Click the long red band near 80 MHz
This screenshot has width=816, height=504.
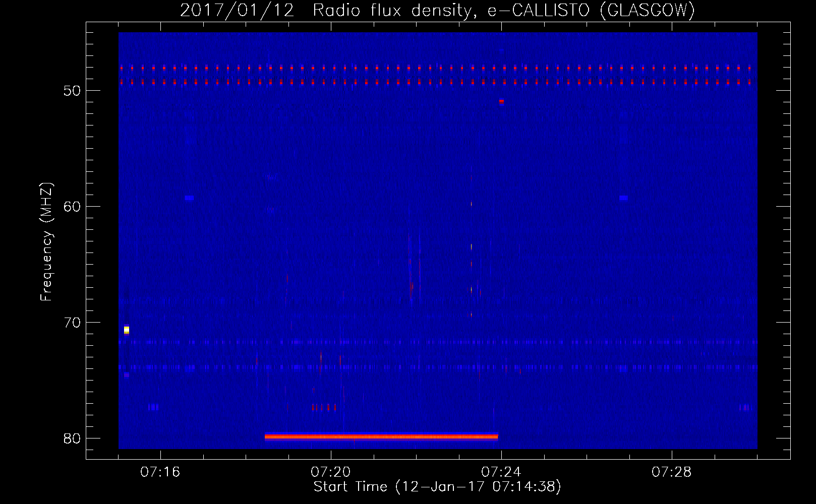pos(381,436)
